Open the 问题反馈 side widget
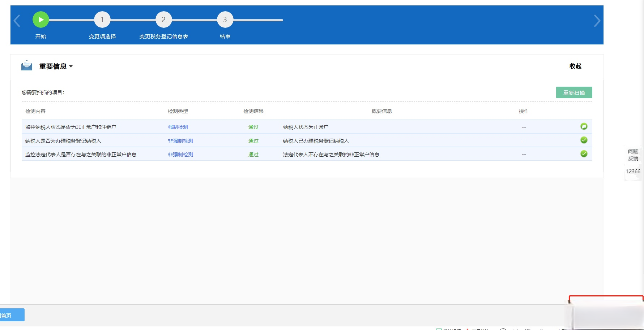The height and width of the screenshot is (330, 644). 633,155
